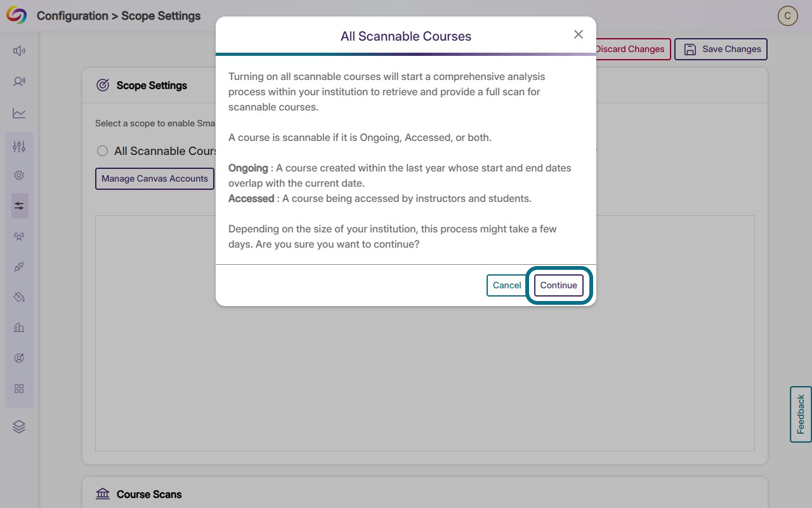Open the stacked layers sidebar icon
812x508 pixels.
[19, 427]
